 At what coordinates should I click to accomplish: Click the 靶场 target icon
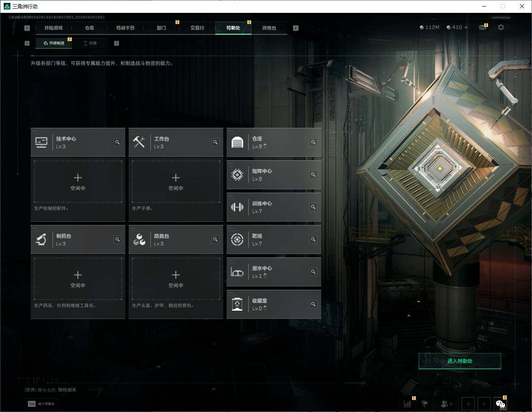[237, 240]
